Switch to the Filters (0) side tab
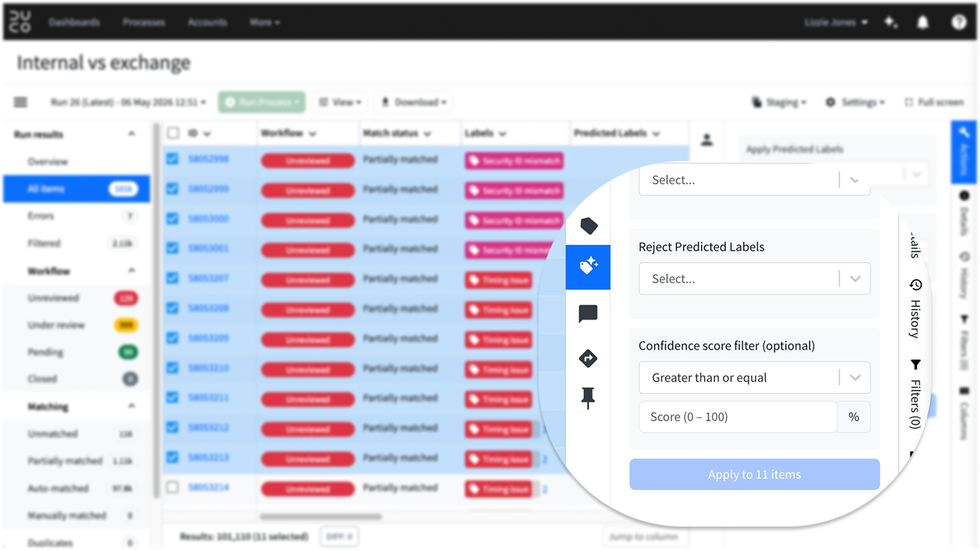Screen dimensions: 980x550 [915, 395]
